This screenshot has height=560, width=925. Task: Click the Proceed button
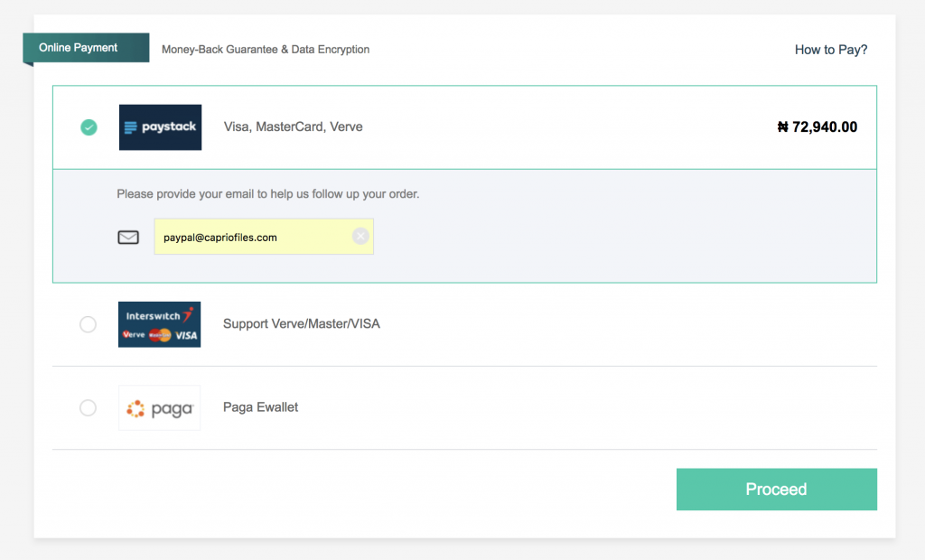point(776,490)
